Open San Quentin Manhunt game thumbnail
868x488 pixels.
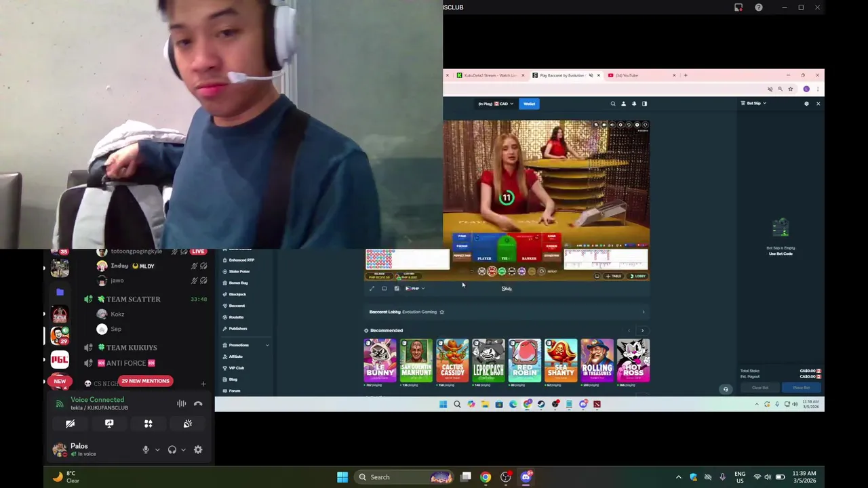click(416, 361)
